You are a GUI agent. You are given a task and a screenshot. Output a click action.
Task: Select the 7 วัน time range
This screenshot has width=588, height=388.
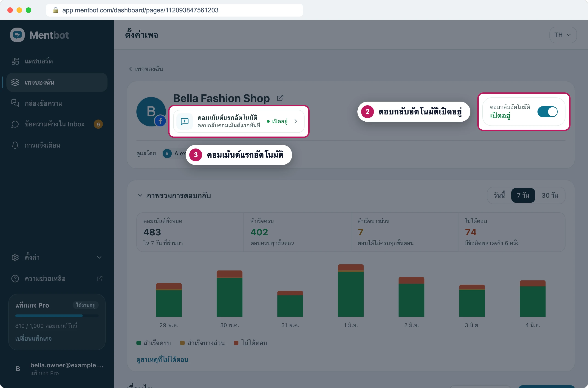click(523, 195)
